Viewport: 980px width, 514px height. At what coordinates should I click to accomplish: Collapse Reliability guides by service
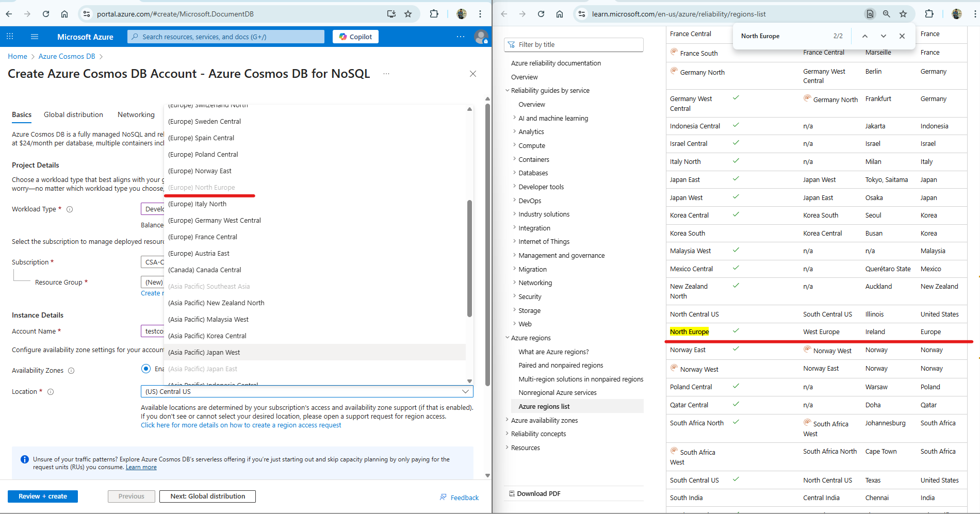(550, 91)
